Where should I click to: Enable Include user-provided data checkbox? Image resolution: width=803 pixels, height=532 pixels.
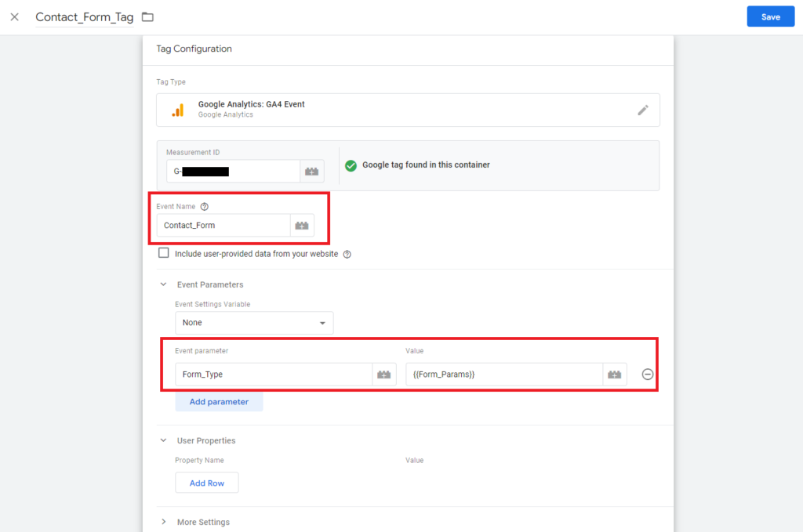(x=164, y=253)
